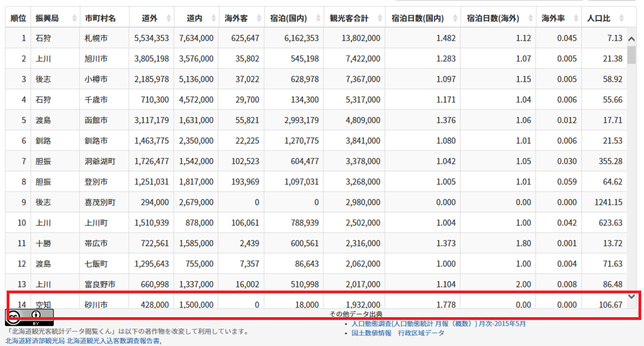Click the scrollbar up arrow
644x346 pixels.
pyautogui.click(x=631, y=39)
